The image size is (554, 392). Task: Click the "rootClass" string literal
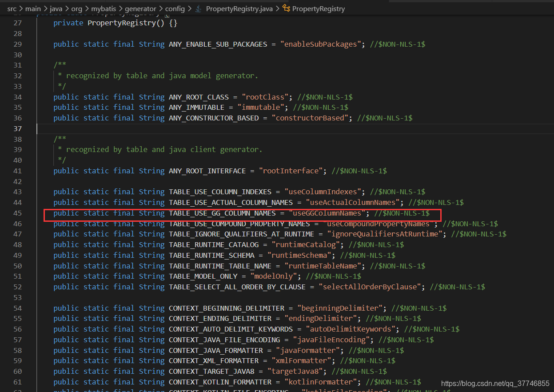pos(267,97)
